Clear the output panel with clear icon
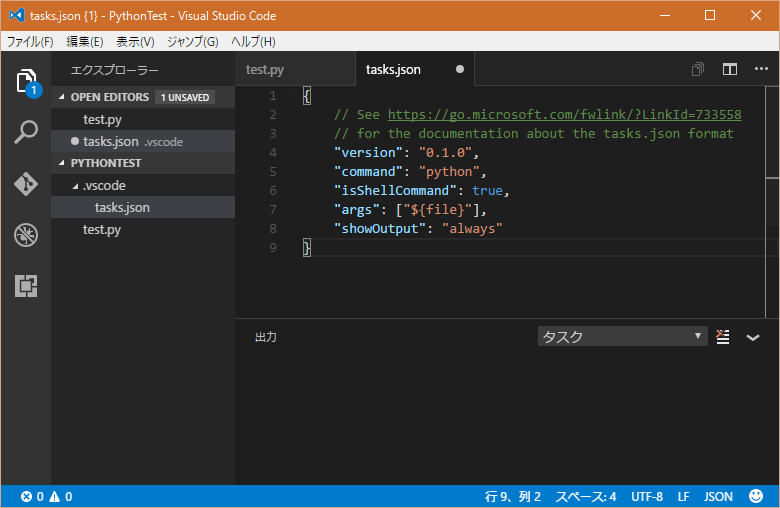Screen dimensions: 780x508 [x=723, y=337]
